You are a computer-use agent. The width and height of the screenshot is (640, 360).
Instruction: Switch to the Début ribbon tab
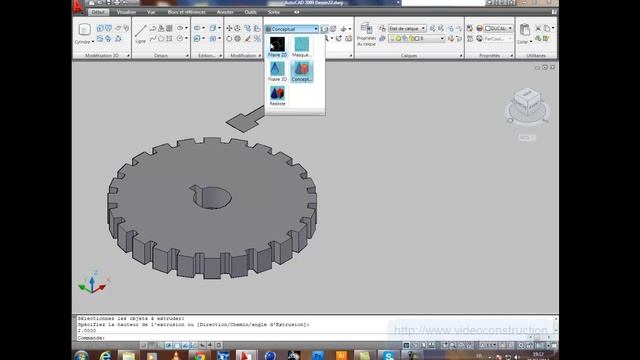(x=98, y=12)
